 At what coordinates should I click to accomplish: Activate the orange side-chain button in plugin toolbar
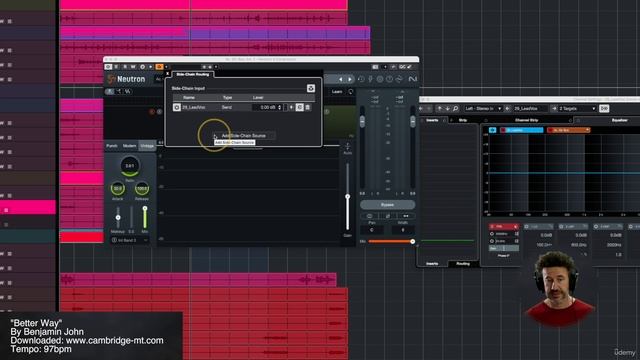(x=159, y=67)
